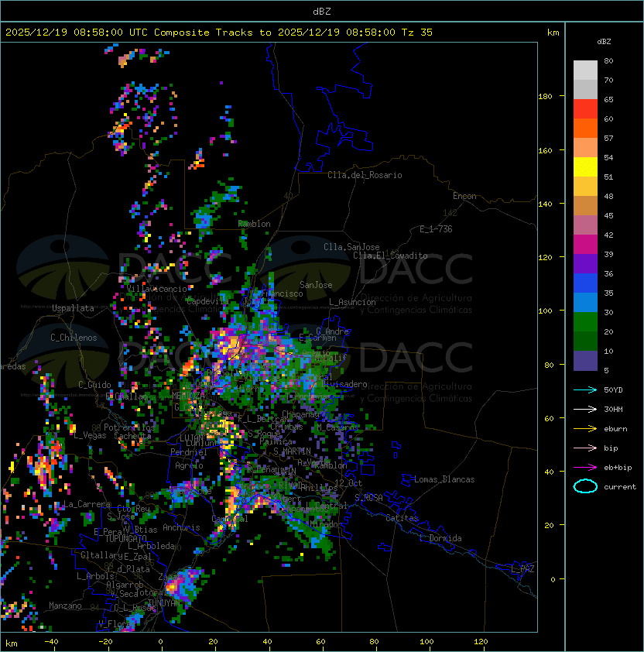Screen dimensions: 644x652
Task: Click the yellow eburn arrow in the legend
Action: coord(585,429)
